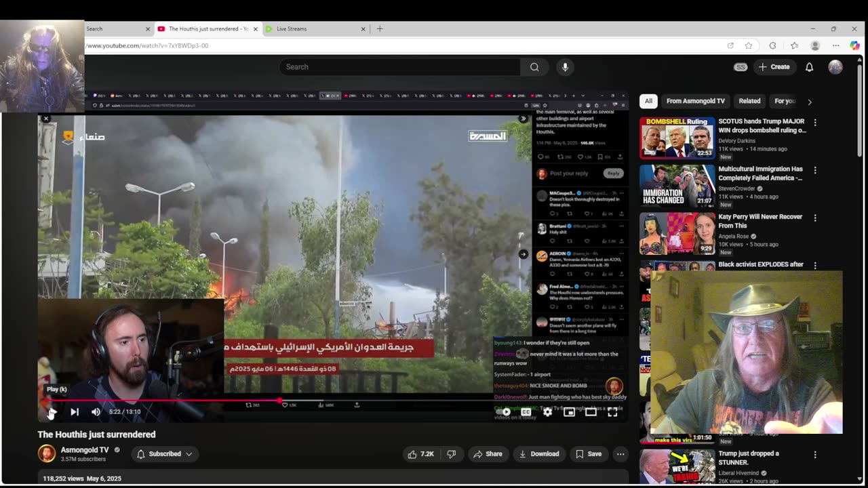Select the For you chip
Image resolution: width=868 pixels, height=488 pixels.
(x=785, y=101)
